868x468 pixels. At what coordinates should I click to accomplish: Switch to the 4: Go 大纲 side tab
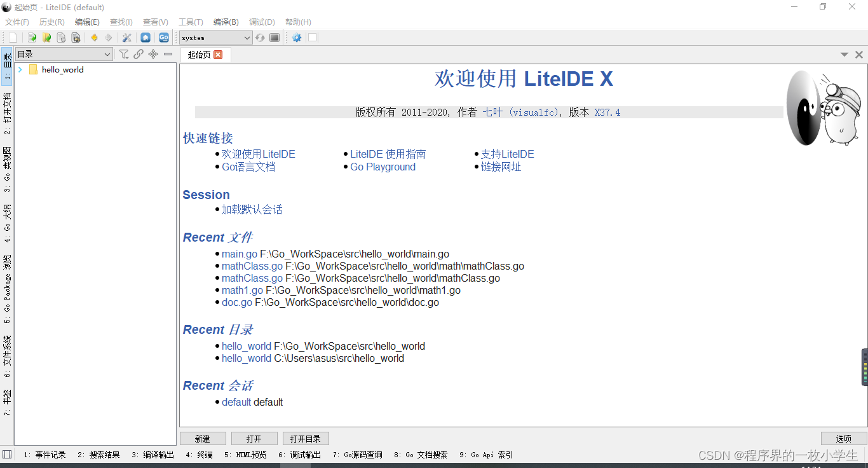(7, 223)
